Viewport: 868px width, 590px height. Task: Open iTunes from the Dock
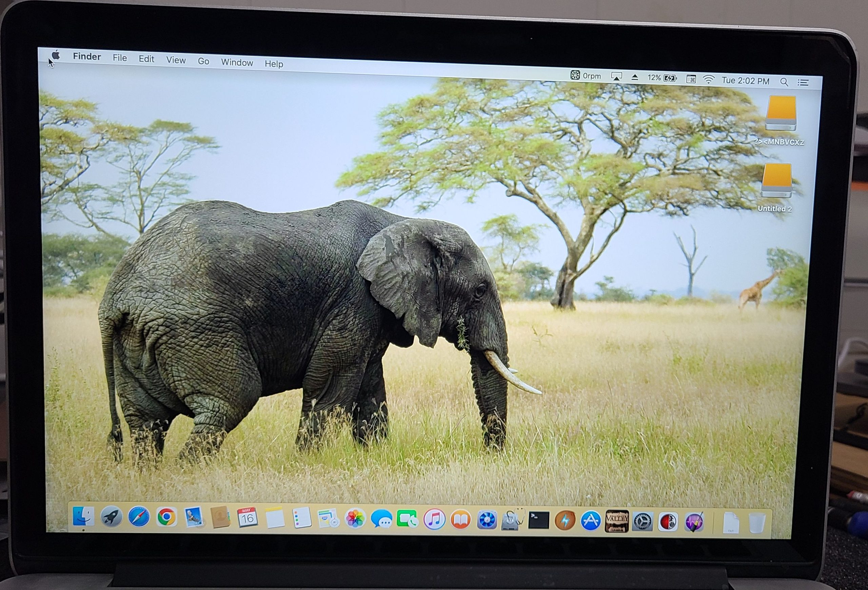coord(434,519)
